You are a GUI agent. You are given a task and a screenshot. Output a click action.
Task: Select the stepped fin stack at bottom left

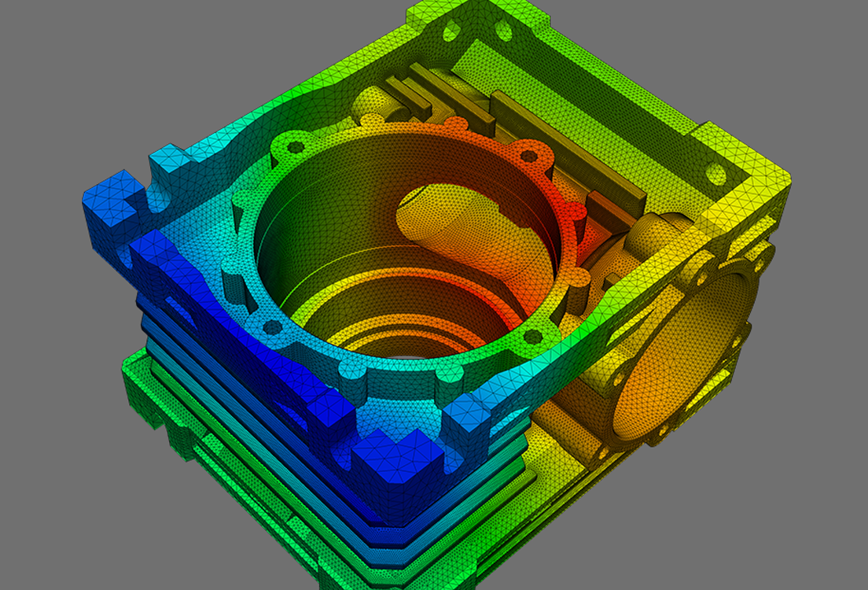tap(236, 441)
